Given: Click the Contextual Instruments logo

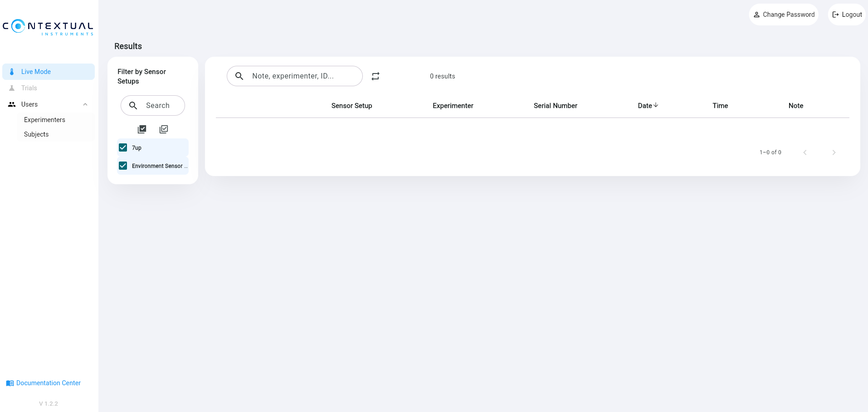Looking at the screenshot, I should point(48,27).
